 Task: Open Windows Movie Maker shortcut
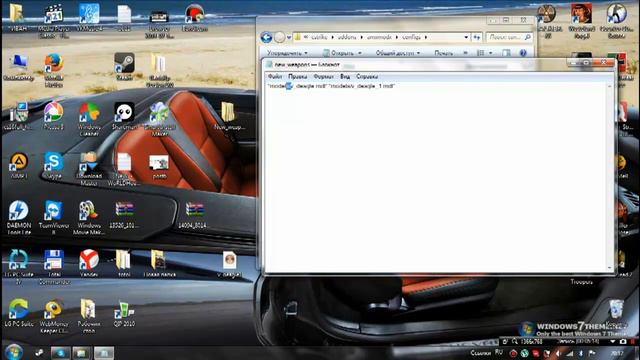(89, 218)
